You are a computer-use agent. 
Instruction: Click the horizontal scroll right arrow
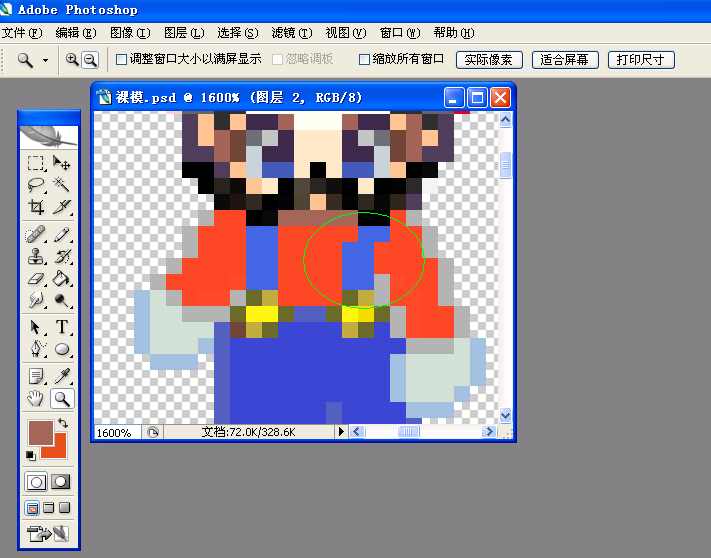point(489,432)
